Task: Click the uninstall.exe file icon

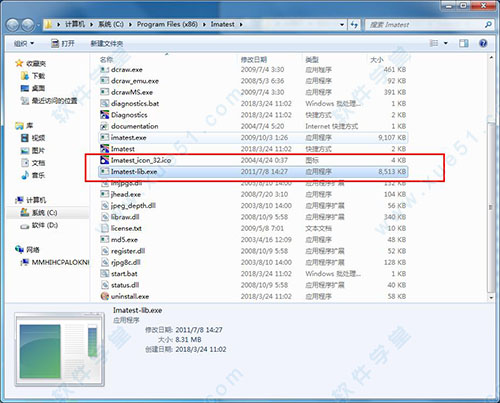Action: coord(105,296)
